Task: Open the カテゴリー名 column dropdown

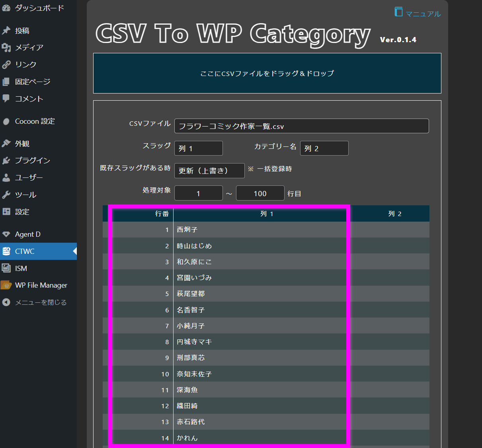Action: [x=324, y=148]
